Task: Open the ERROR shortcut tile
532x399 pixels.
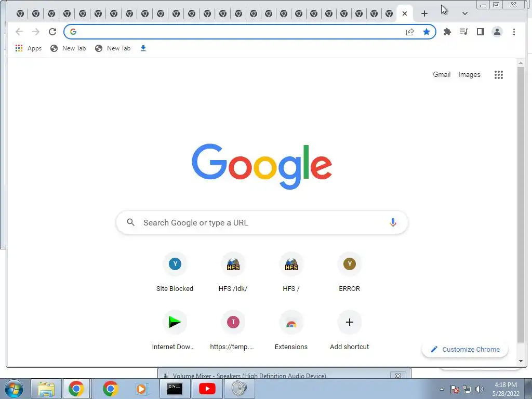Action: point(350,273)
